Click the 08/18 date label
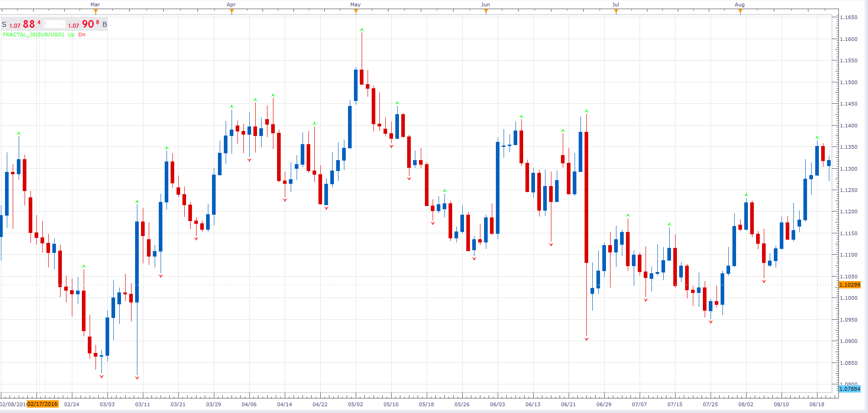868x413 pixels. pyautogui.click(x=817, y=404)
